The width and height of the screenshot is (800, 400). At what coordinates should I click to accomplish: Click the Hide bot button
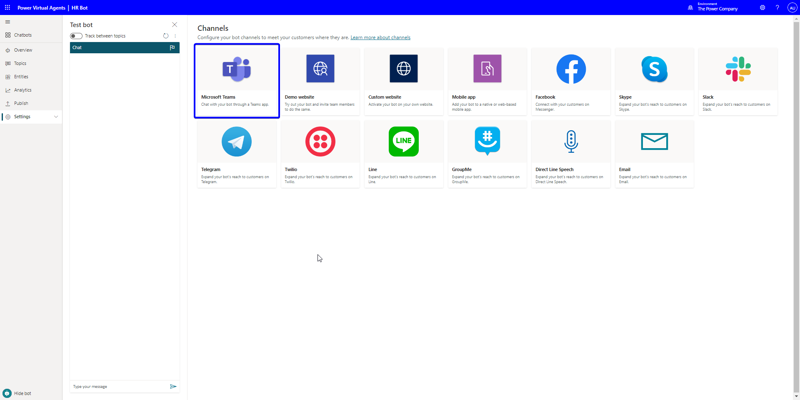[x=17, y=393]
